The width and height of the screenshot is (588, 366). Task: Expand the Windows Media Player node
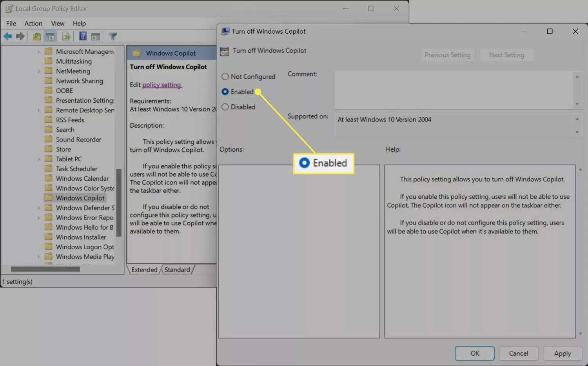[x=38, y=257]
